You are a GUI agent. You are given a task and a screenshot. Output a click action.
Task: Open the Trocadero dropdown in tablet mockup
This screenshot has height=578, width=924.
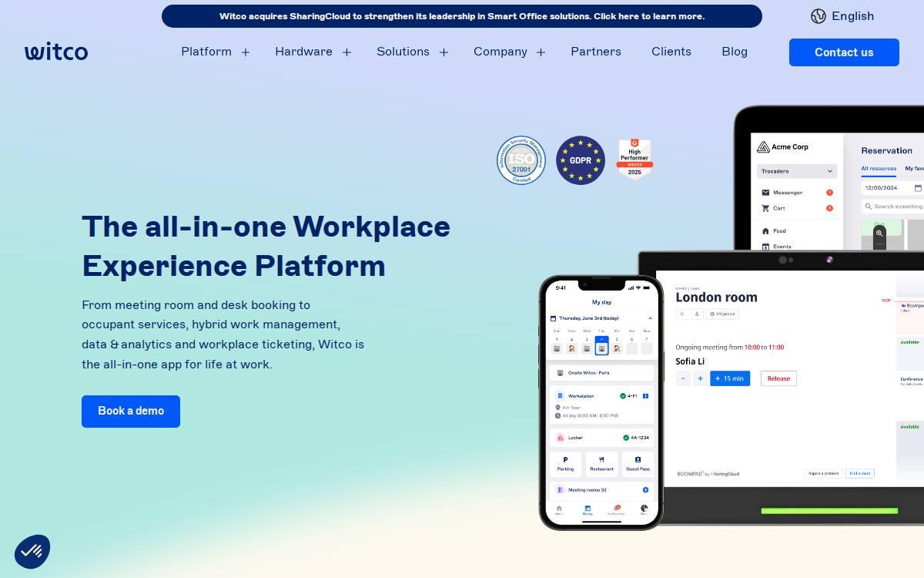pyautogui.click(x=797, y=171)
